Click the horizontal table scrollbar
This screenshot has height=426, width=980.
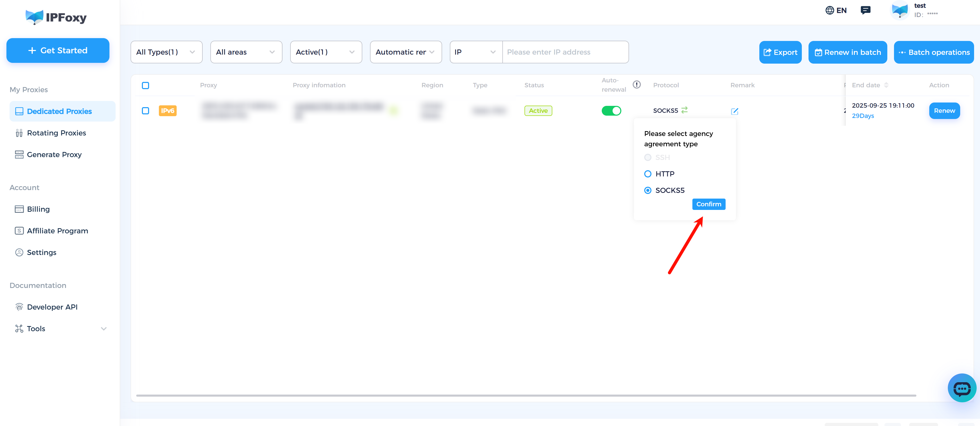tap(526, 396)
